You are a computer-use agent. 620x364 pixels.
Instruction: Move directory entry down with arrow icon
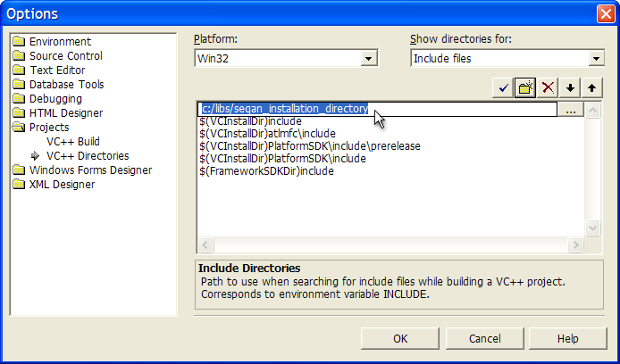(x=571, y=87)
